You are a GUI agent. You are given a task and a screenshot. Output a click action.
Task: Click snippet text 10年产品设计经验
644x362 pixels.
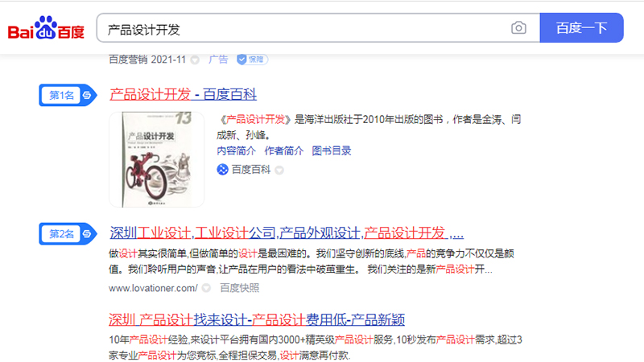[316, 348]
